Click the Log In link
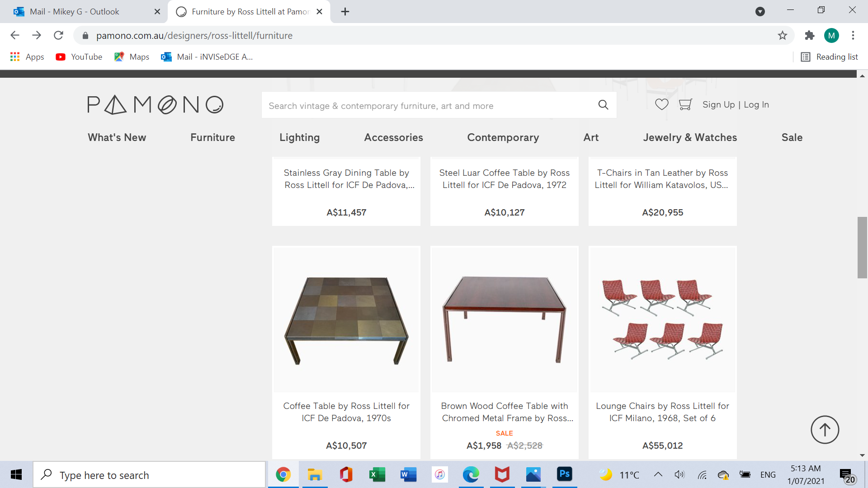The image size is (868, 488). coord(756,105)
